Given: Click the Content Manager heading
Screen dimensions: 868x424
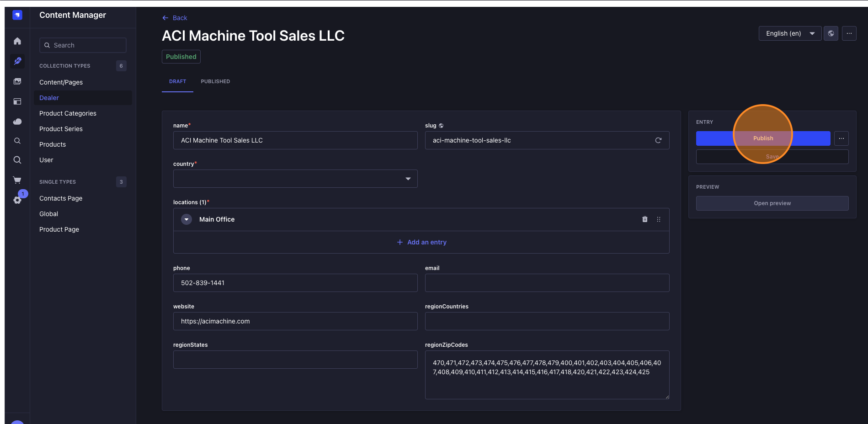Looking at the screenshot, I should tap(73, 15).
